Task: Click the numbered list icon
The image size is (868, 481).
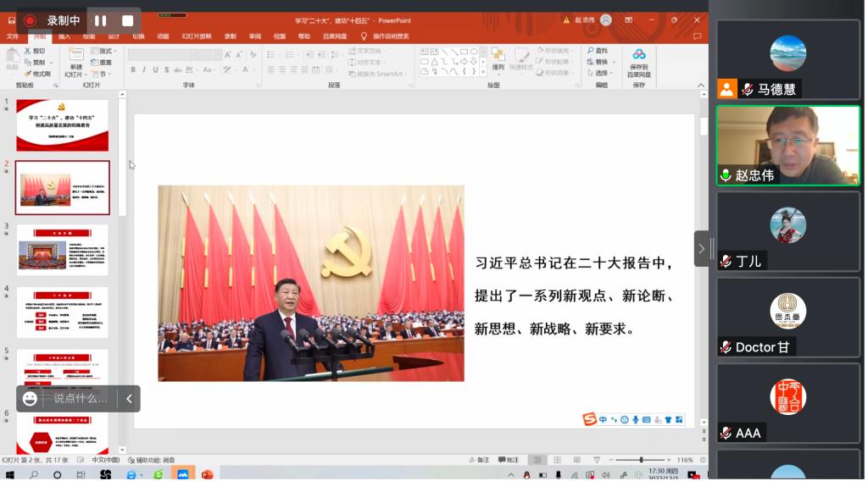Action: point(290,55)
